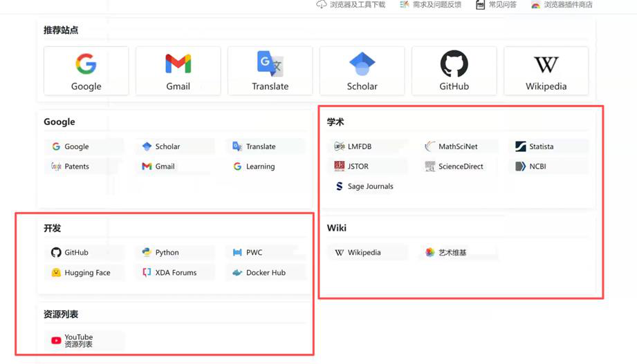Click the Python logo icon
The image size is (637, 364).
coord(147,252)
